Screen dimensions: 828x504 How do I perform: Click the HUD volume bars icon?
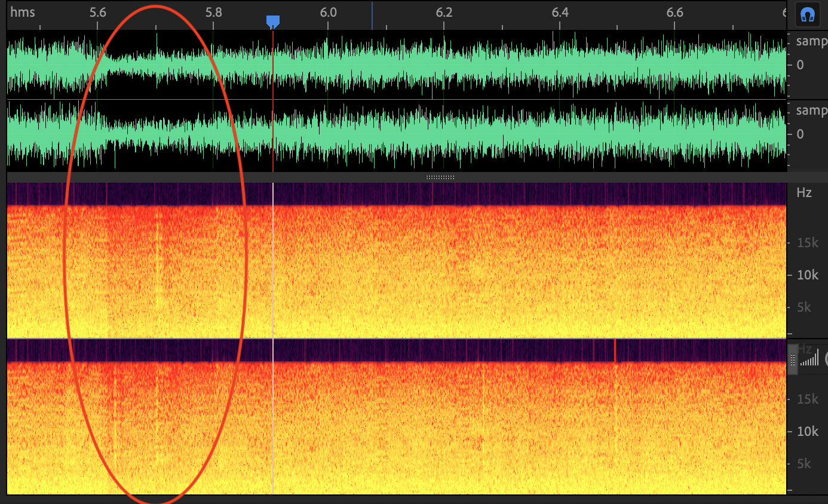point(809,359)
